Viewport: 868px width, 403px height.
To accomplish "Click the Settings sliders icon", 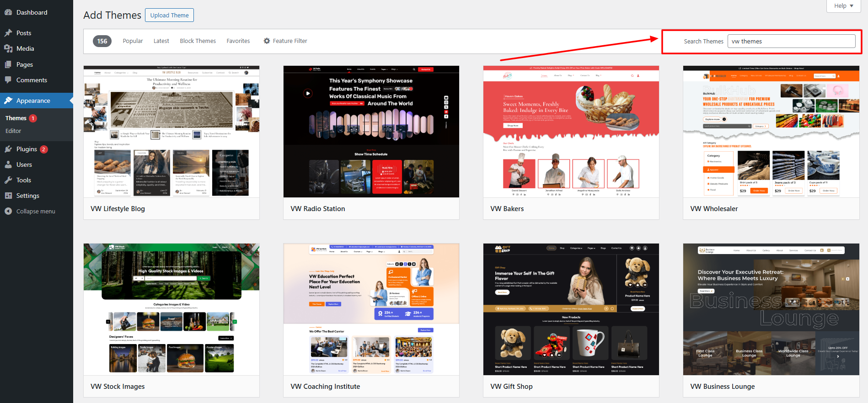I will tap(8, 196).
